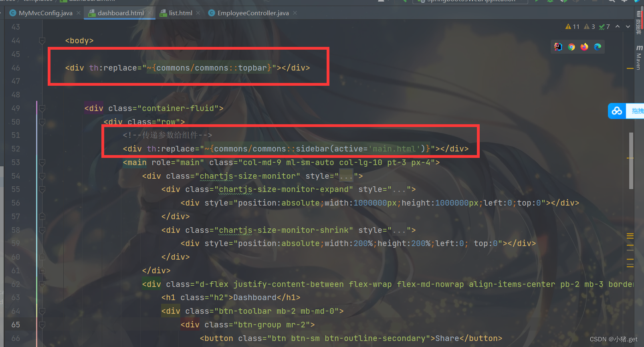Click the sidebar fragment reference on line 52
Image resolution: width=644 pixels, height=347 pixels.
pos(313,149)
